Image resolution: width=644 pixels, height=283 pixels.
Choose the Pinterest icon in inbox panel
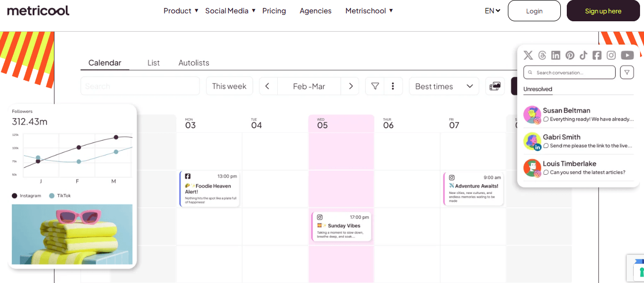[570, 55]
